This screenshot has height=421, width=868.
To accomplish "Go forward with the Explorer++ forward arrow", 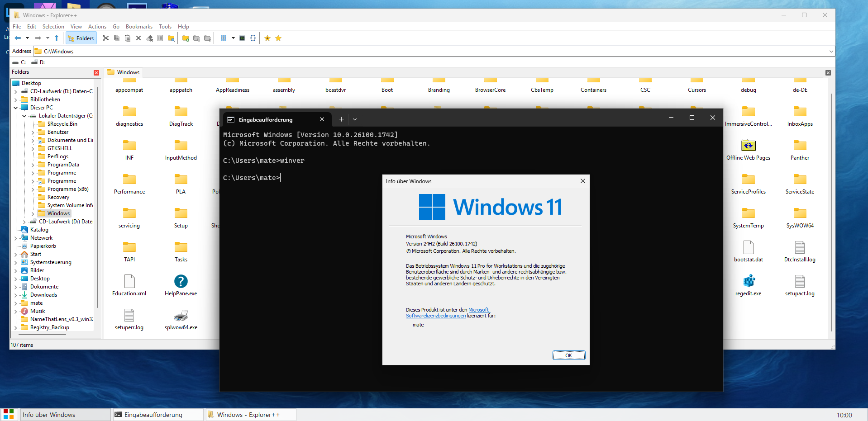I will coord(38,38).
